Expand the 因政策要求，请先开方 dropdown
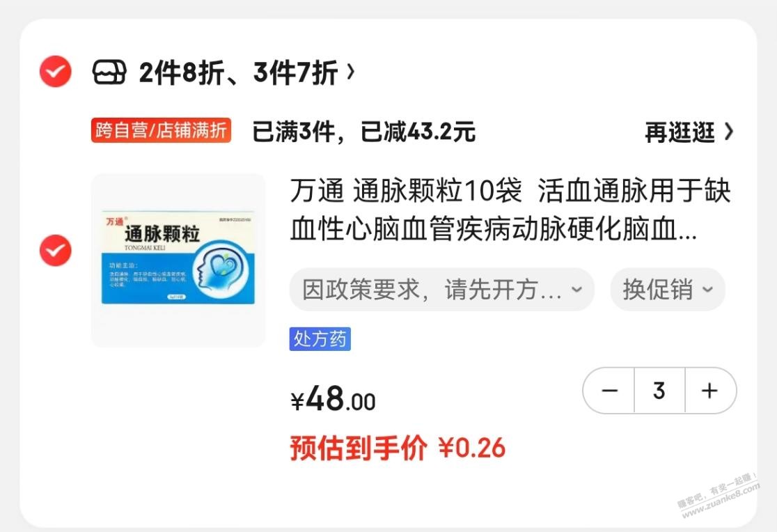The height and width of the screenshot is (532, 777). (x=441, y=290)
